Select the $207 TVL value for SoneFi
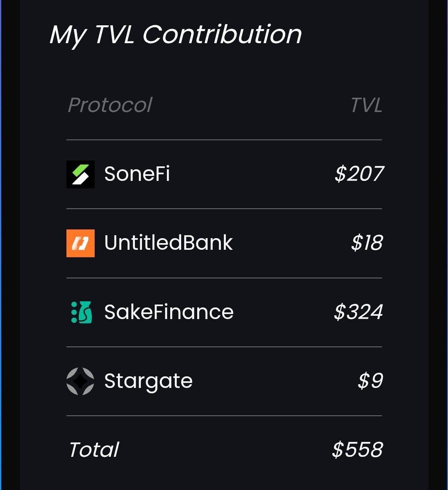The height and width of the screenshot is (490, 448). (360, 174)
